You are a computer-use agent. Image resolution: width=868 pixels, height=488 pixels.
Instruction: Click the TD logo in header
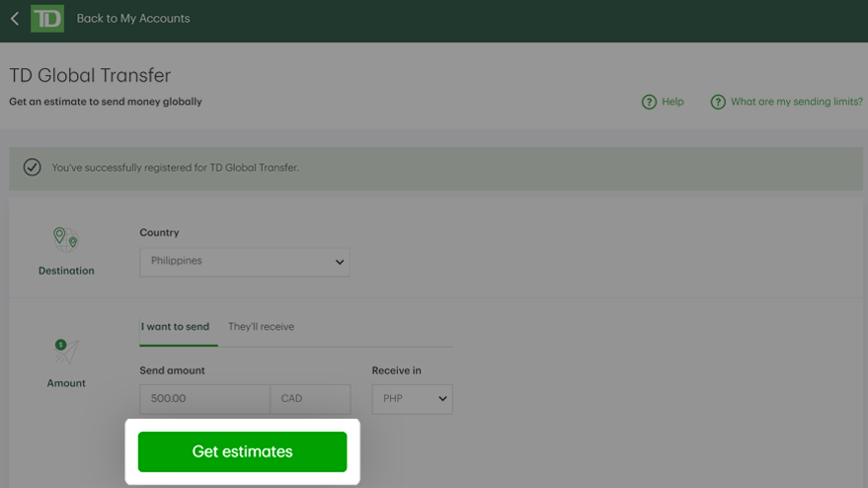coord(47,19)
